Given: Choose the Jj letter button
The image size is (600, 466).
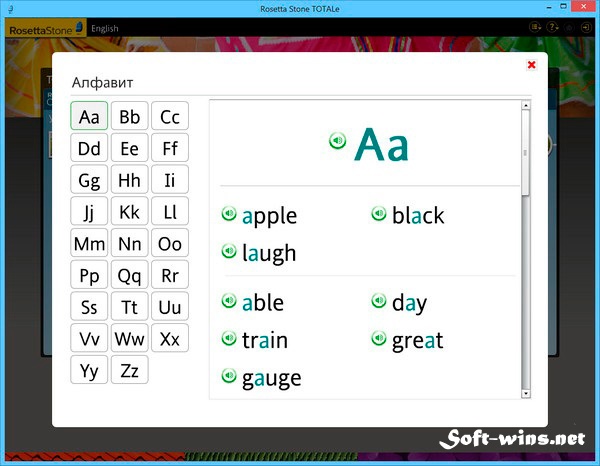Looking at the screenshot, I should tap(89, 211).
